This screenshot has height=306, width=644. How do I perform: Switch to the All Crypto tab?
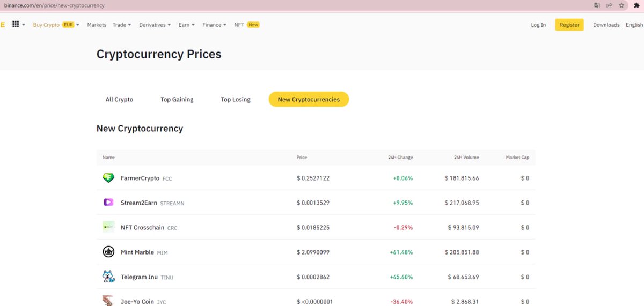point(119,99)
